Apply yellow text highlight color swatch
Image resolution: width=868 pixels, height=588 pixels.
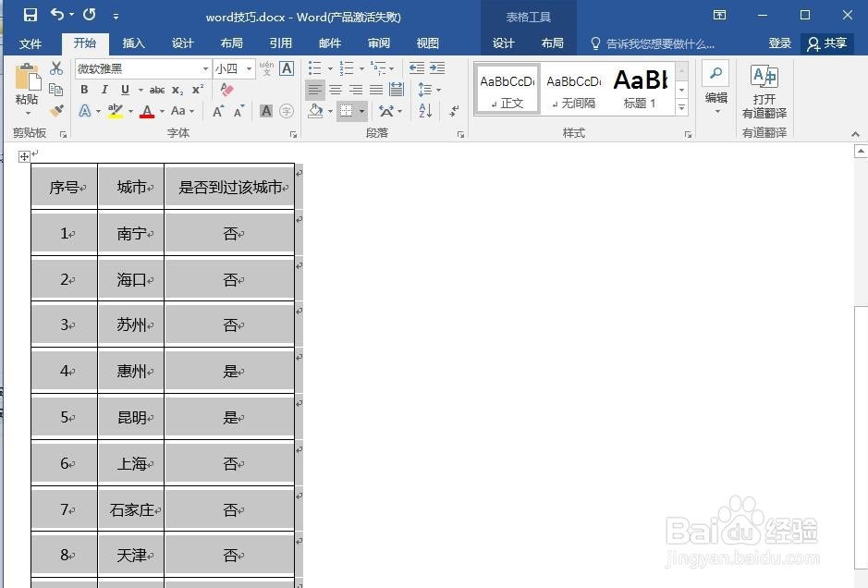(x=114, y=110)
